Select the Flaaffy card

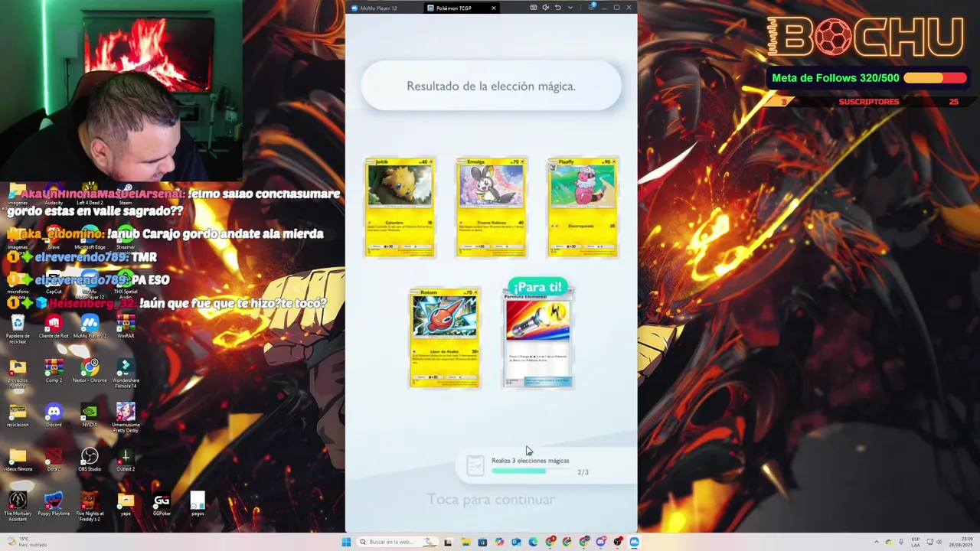pos(583,207)
